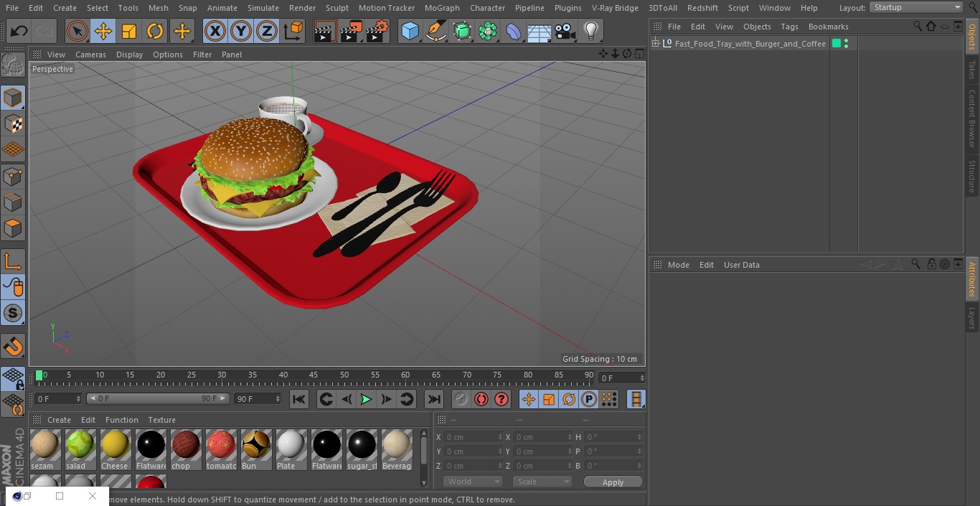Open the Bend deformer icon
Image resolution: width=980 pixels, height=506 pixels.
click(514, 32)
